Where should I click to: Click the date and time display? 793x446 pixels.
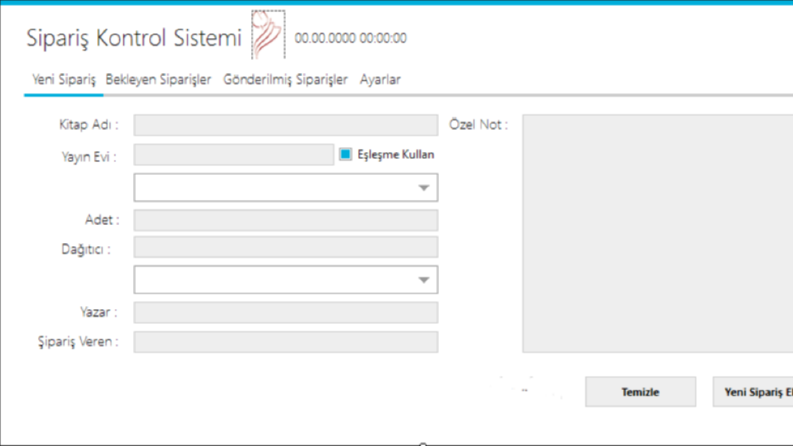350,38
